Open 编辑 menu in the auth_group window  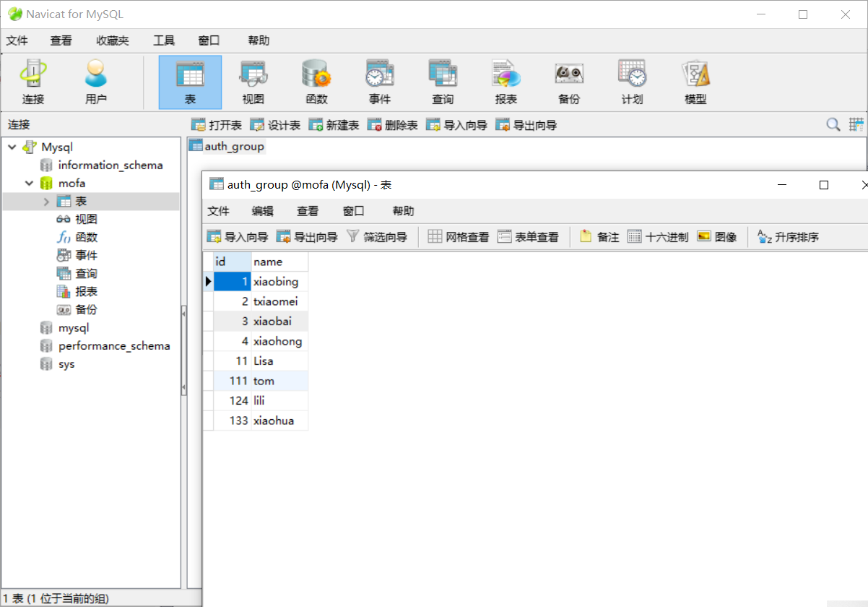tap(263, 211)
